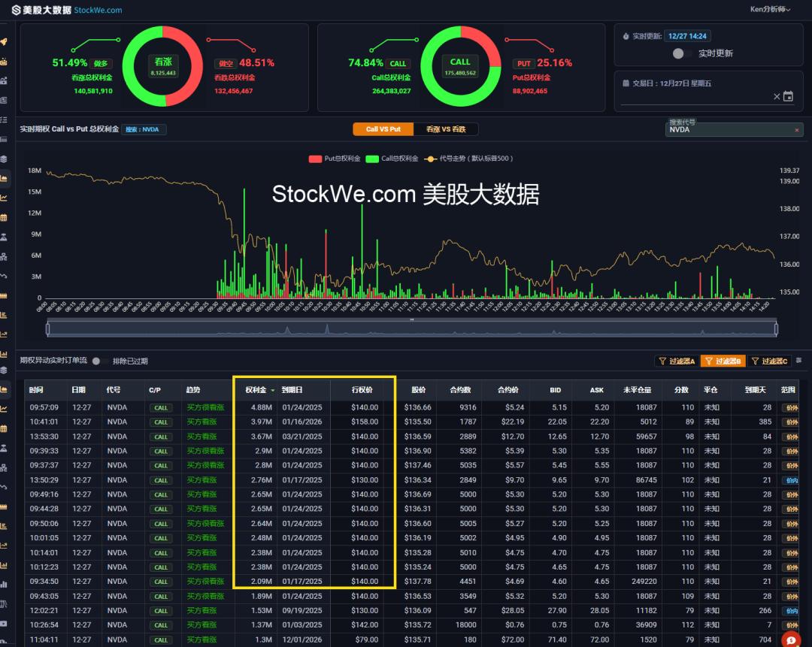Screen dimensions: 812x647
Task: Click the 做多 green badge
Action: [x=101, y=63]
